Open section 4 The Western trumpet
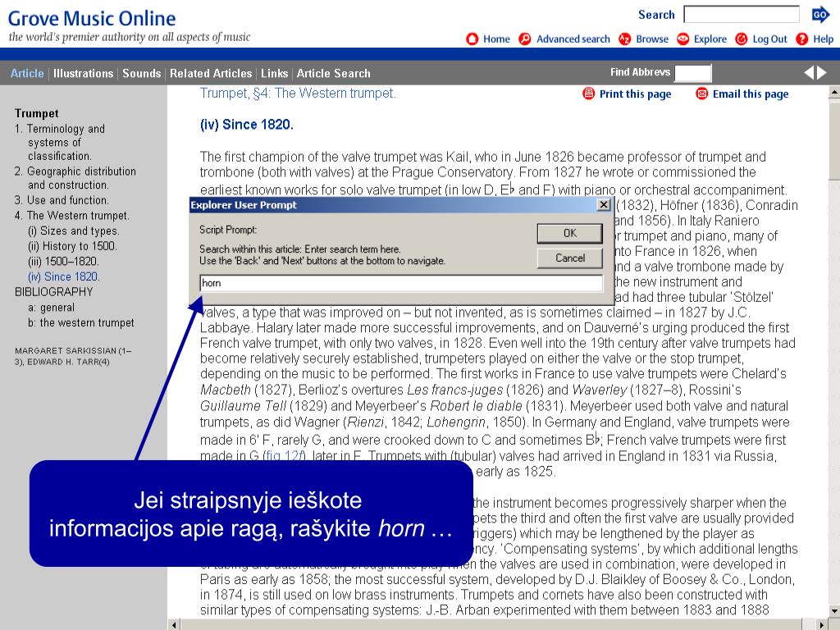 click(72, 216)
